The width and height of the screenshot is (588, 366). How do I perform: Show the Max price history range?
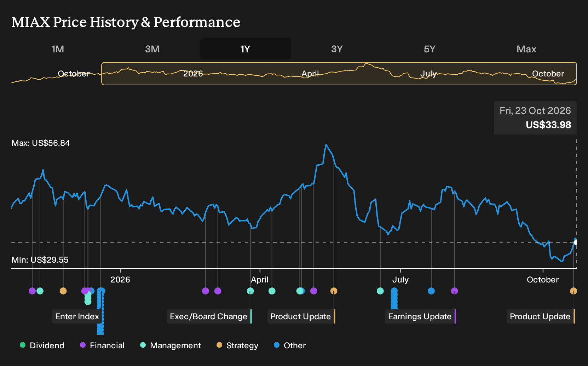526,49
